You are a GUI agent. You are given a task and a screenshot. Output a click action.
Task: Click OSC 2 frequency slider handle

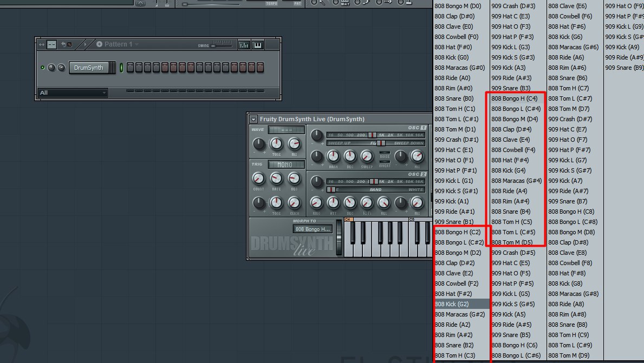374,181
